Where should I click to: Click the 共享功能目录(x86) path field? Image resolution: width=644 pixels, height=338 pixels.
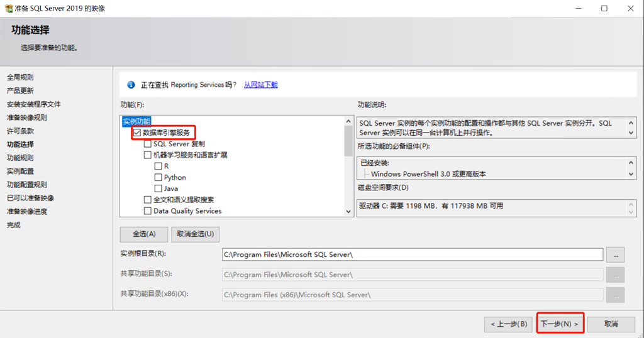pos(413,295)
